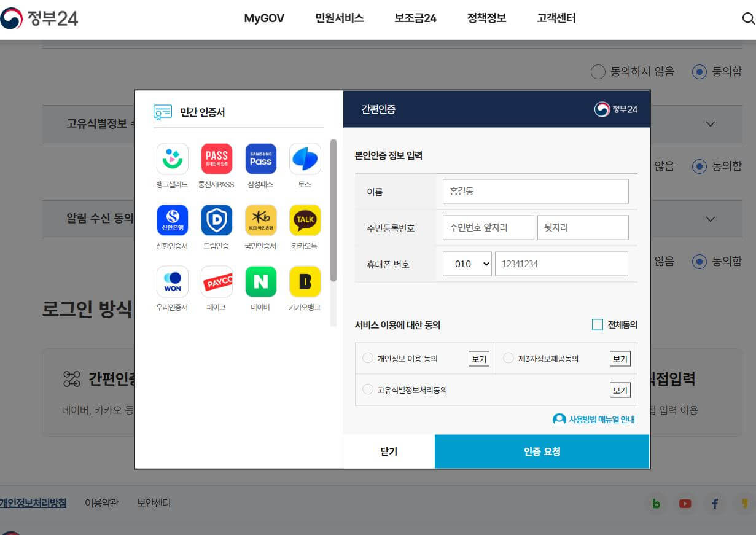
Task: Select the 제3자정보제공동의 radio
Action: [x=508, y=358]
